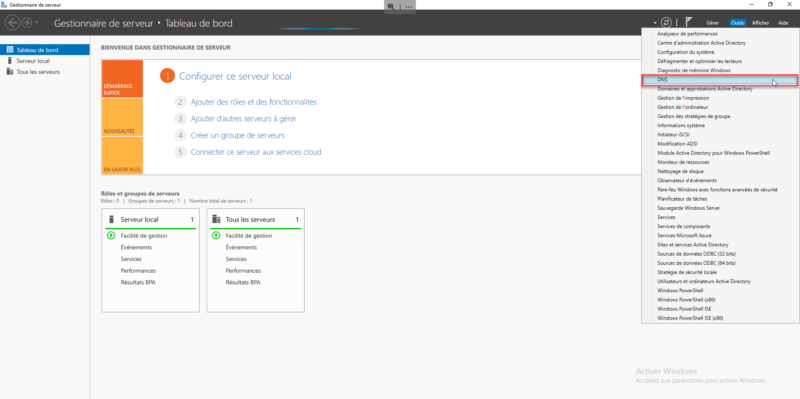Image resolution: width=800 pixels, height=399 pixels.
Task: Click the refresh dashboard icon
Action: tap(666, 22)
